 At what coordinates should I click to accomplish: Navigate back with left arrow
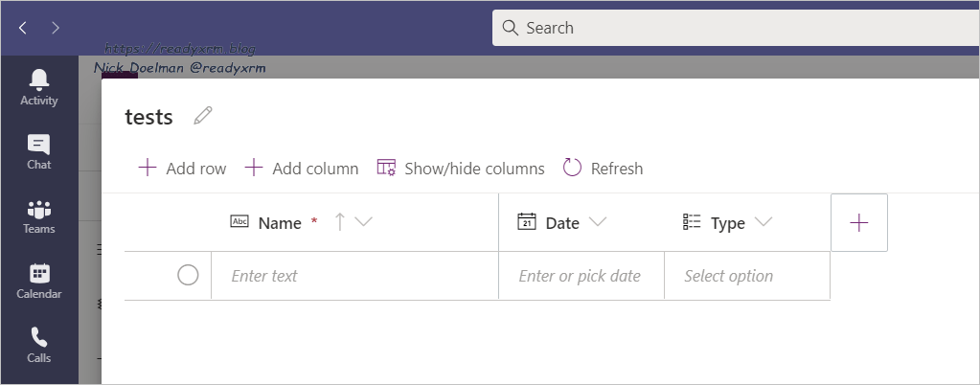click(x=23, y=28)
